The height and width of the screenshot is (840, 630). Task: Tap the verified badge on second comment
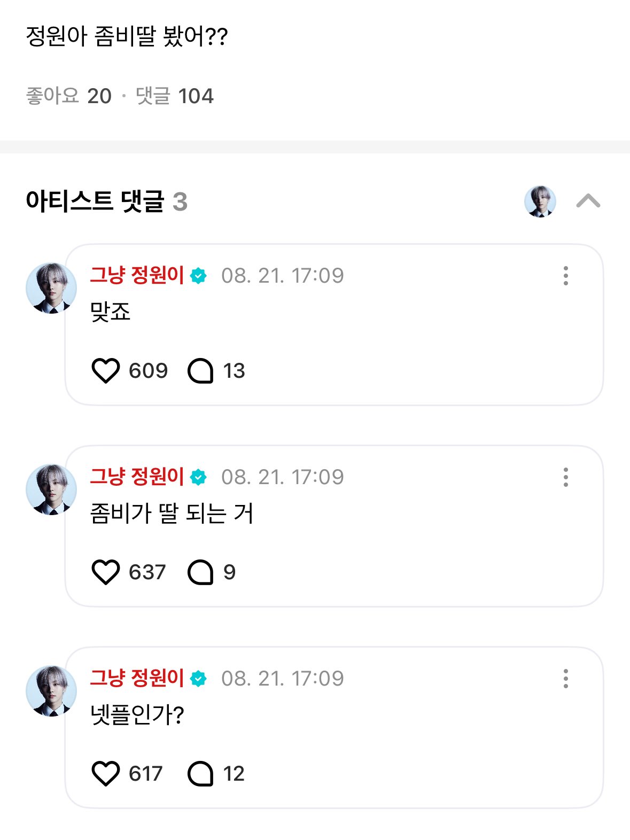pos(198,477)
